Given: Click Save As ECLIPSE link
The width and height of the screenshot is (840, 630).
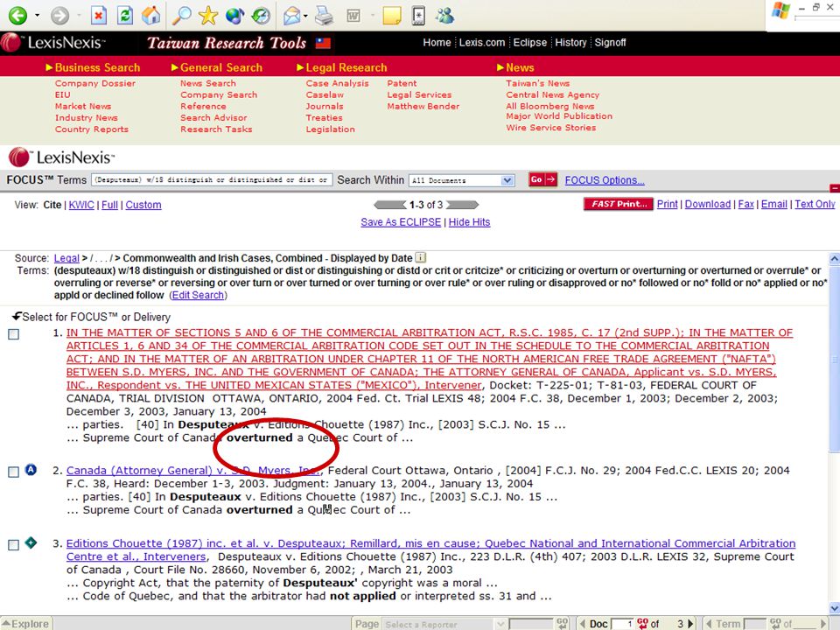Looking at the screenshot, I should point(401,221).
